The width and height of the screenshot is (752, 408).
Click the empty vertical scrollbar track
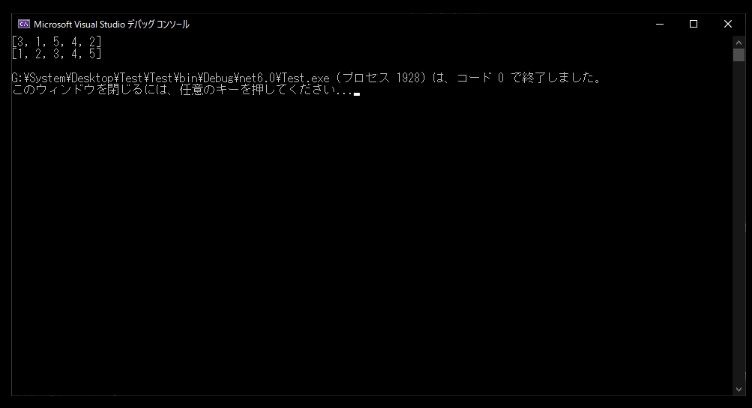tap(739, 222)
